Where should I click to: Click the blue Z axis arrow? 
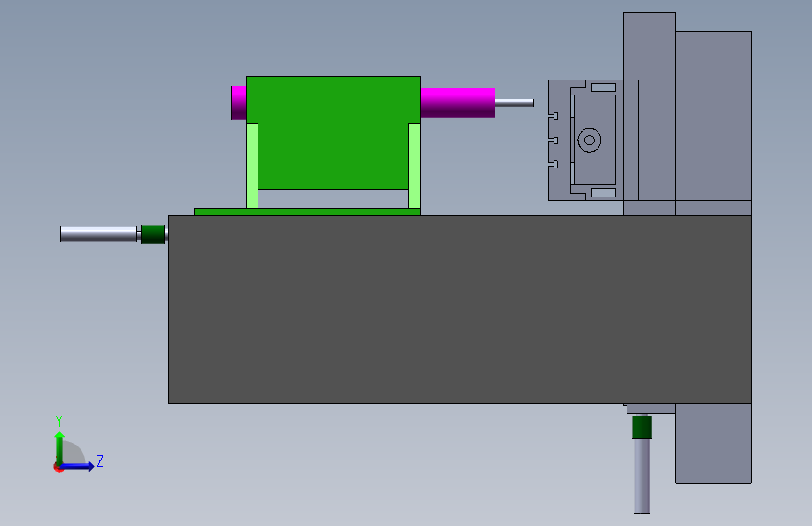click(x=78, y=466)
